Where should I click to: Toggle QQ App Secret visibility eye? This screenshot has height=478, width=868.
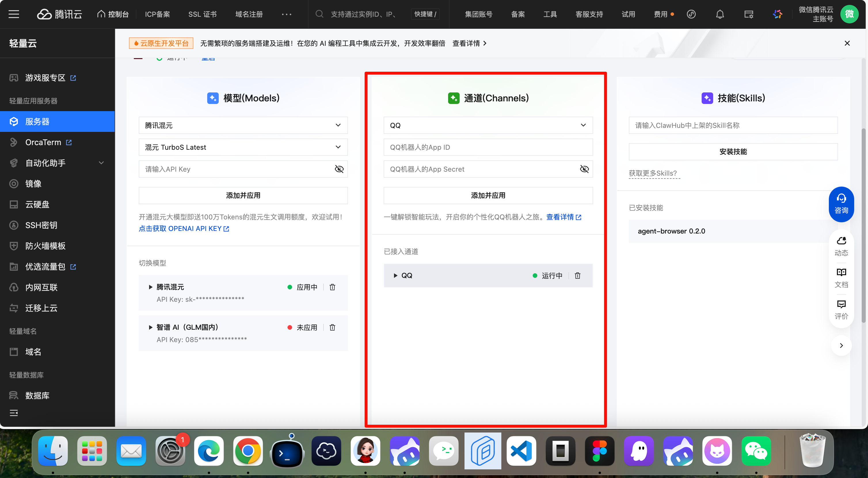(x=584, y=169)
